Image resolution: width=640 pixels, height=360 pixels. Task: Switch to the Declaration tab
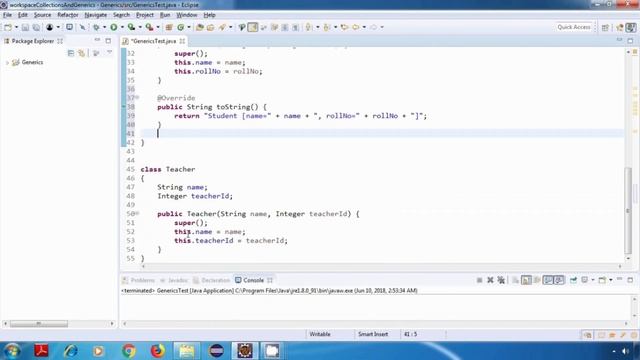tap(212, 280)
